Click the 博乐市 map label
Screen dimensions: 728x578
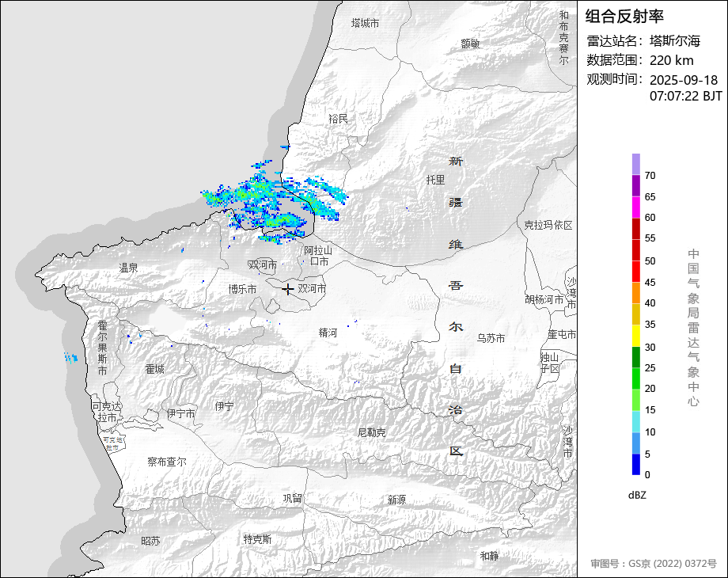click(242, 290)
